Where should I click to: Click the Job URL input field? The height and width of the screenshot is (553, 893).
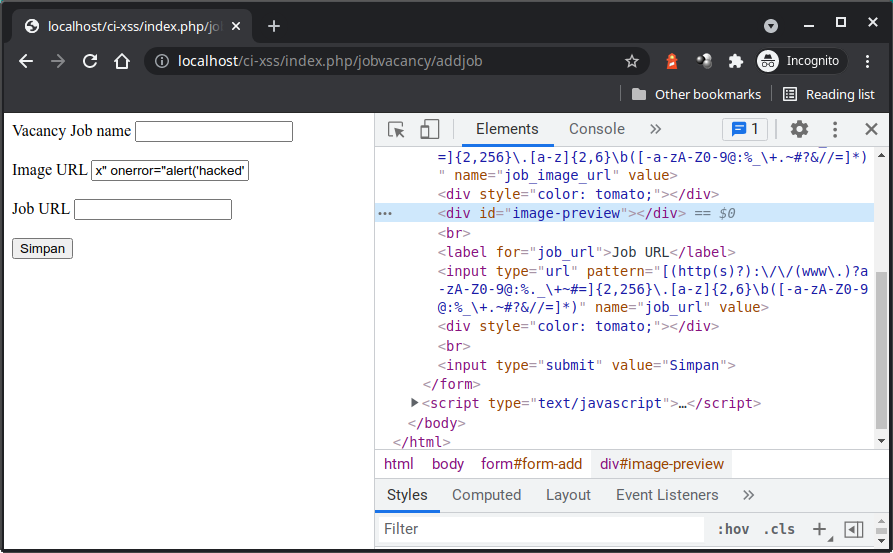click(x=153, y=209)
